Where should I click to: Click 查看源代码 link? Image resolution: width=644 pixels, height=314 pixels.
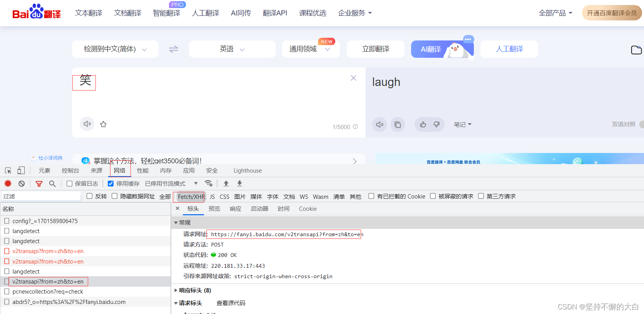tap(231, 303)
